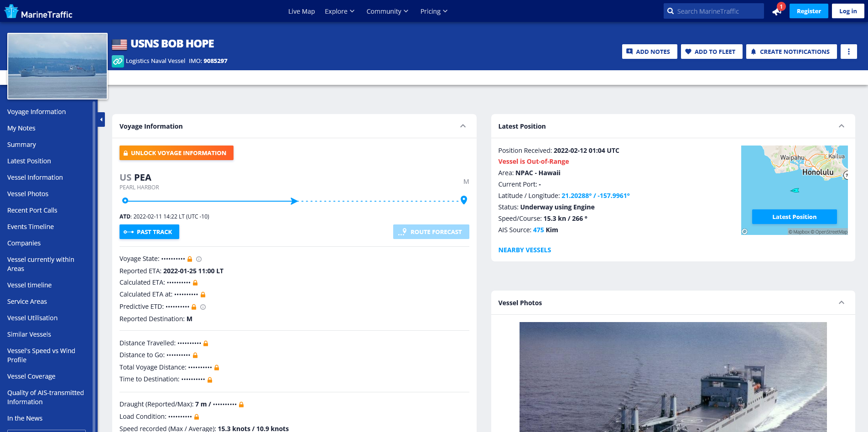Viewport: 868px width, 432px height.
Task: Go to Recent Port Calls
Action: [32, 210]
